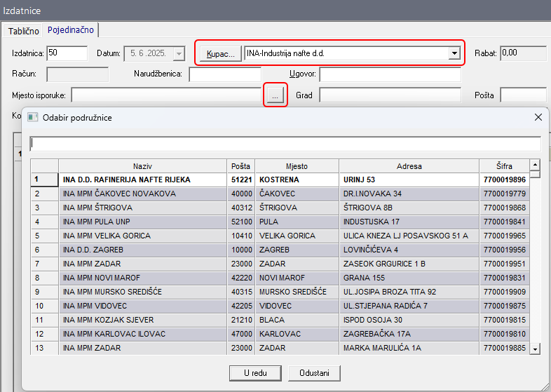Select row INA MPM MURSKO SREDIŠĆE
The width and height of the screenshot is (551, 392).
[x=280, y=292]
